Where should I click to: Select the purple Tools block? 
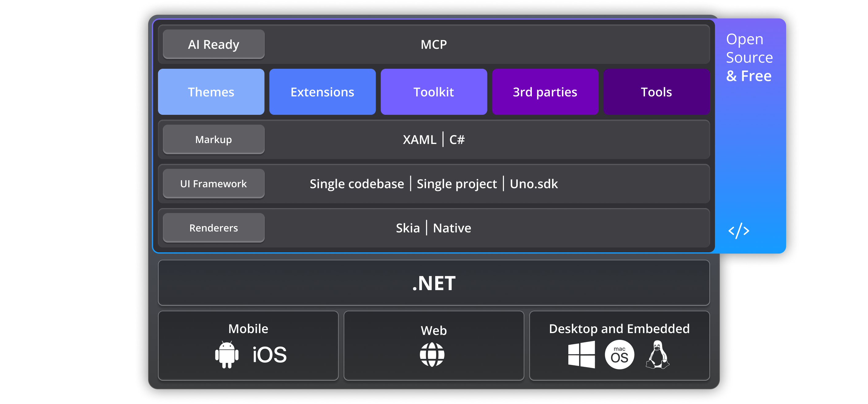tap(656, 92)
